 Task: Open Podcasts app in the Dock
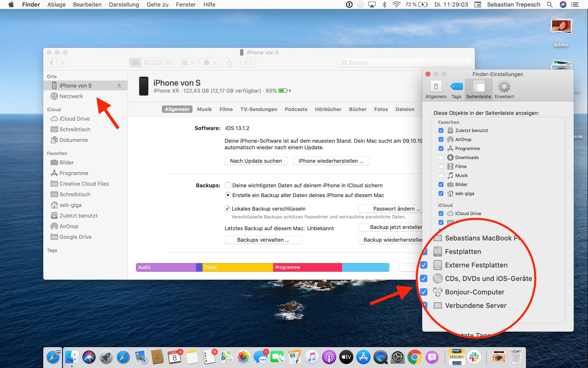pos(329,357)
